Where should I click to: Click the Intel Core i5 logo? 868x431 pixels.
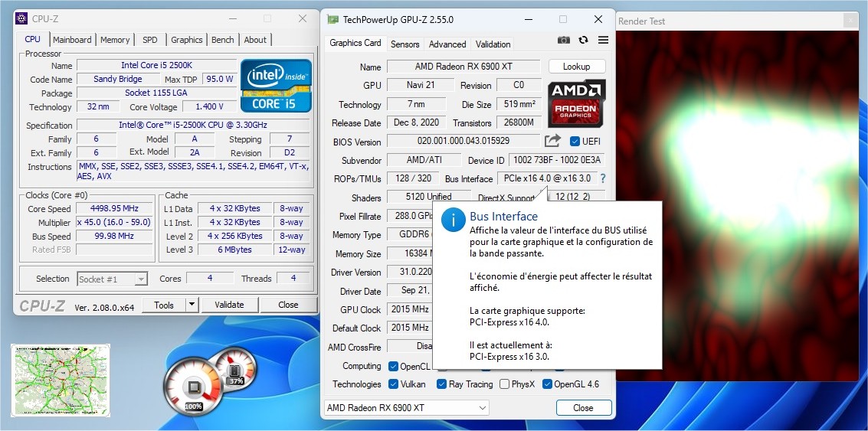pos(277,86)
